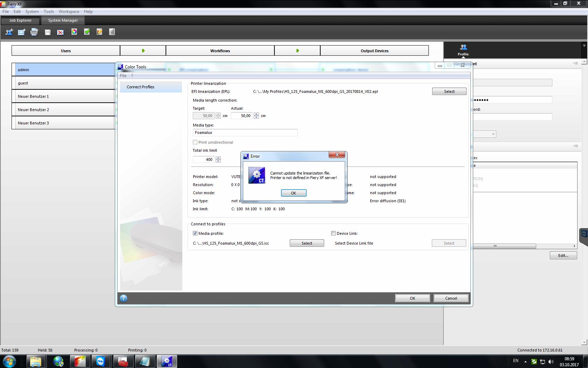
Task: Increase Total ink limit with up arrow
Action: [x=218, y=158]
